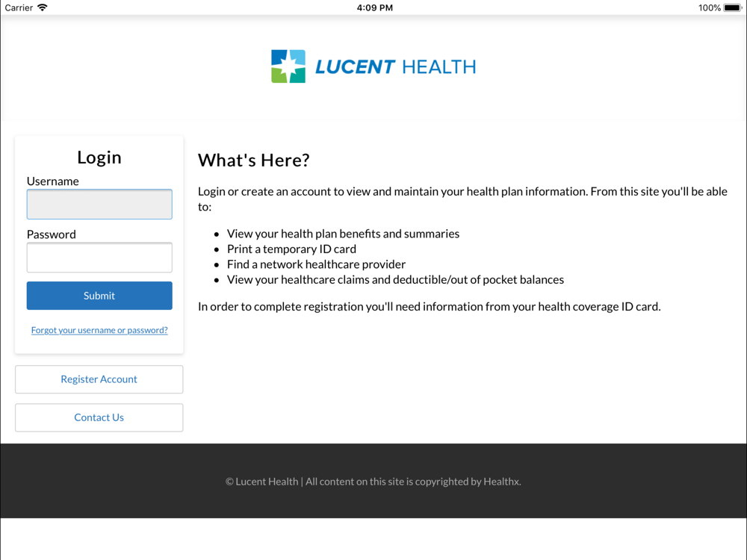The image size is (747, 560).
Task: Click the Username input field
Action: click(x=99, y=205)
